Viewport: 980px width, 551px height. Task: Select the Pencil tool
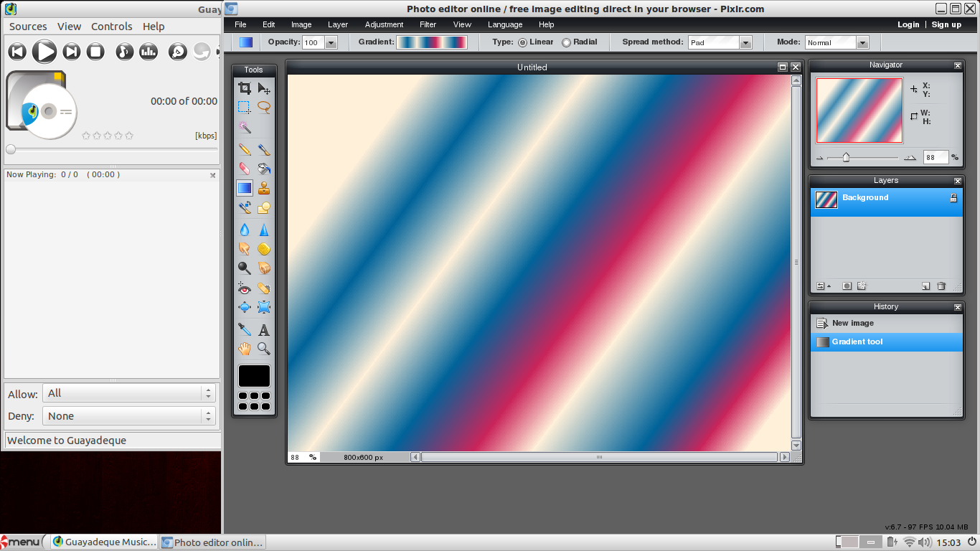[245, 149]
